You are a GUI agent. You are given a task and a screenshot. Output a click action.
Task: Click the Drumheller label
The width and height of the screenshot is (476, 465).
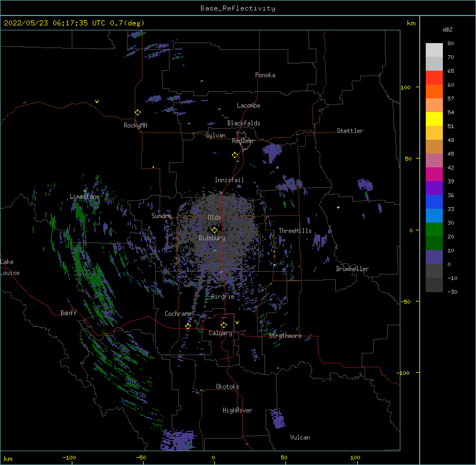[x=352, y=269]
